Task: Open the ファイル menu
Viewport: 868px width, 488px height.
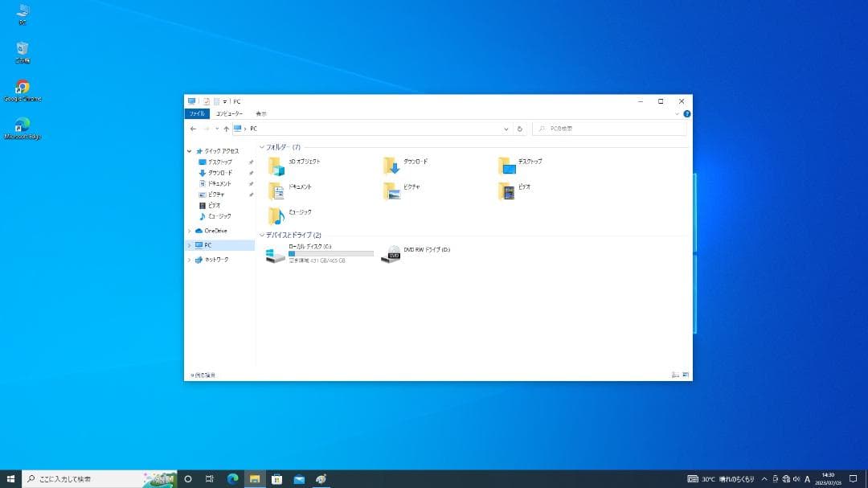Action: coord(197,113)
